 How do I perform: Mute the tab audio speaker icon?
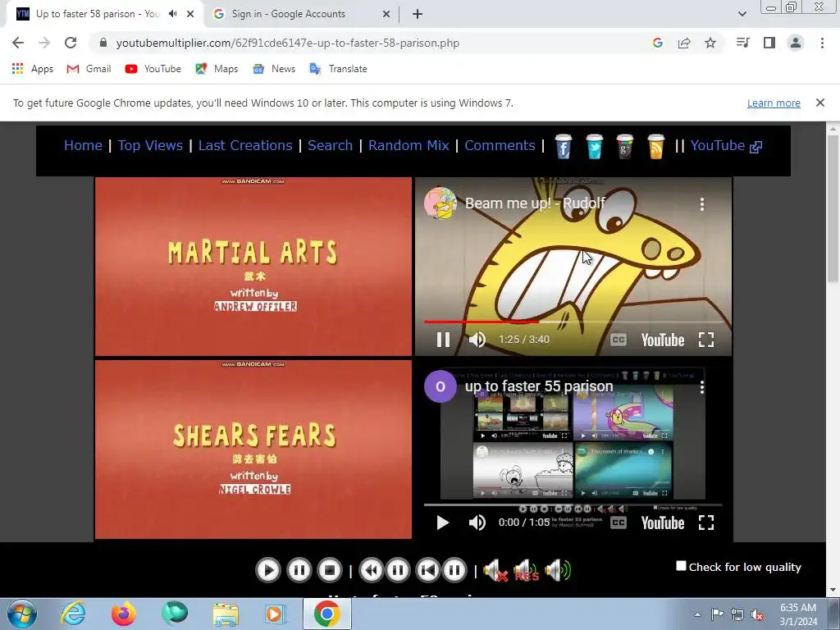[172, 14]
